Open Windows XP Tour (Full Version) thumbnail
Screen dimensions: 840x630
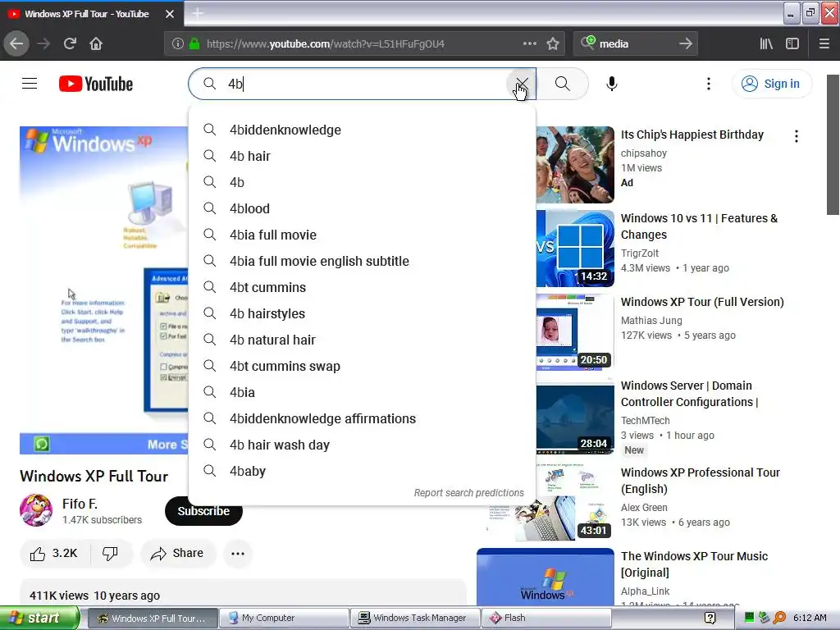[x=575, y=332]
